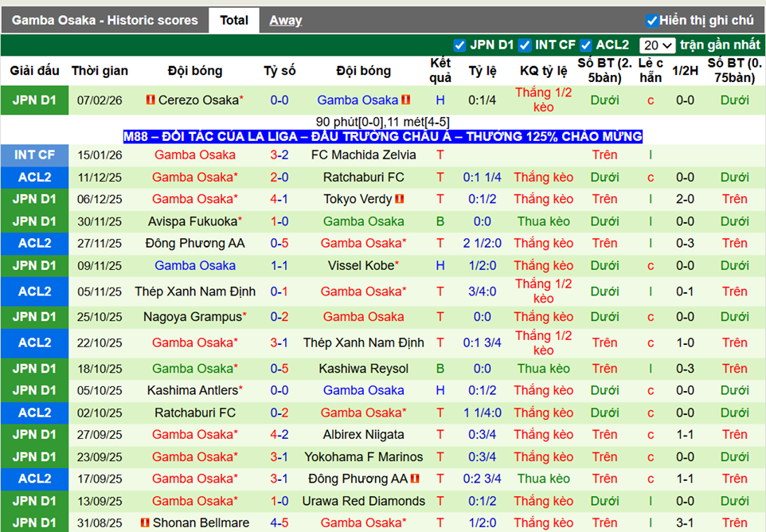Click the 4-1 score versus Tokyo Verdy
766x532 pixels.
coord(279,199)
